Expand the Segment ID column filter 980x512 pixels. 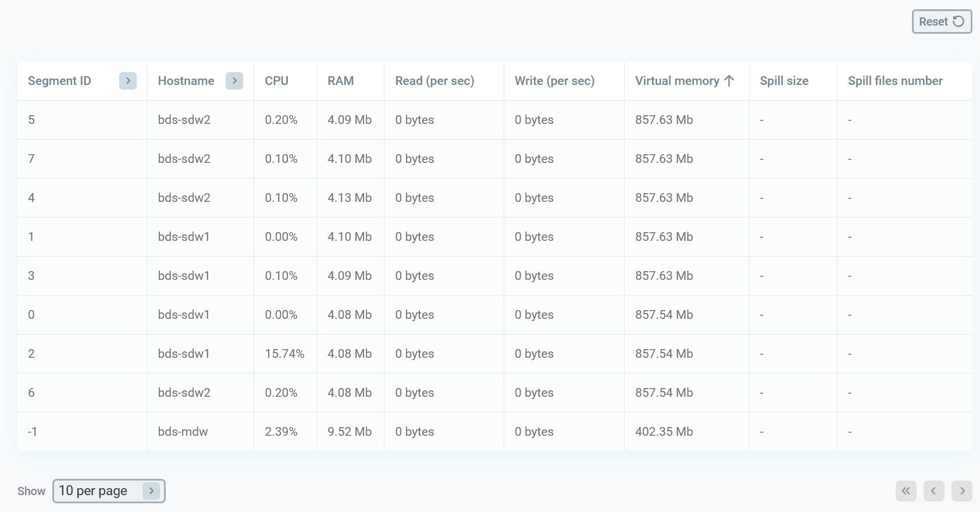point(128,81)
